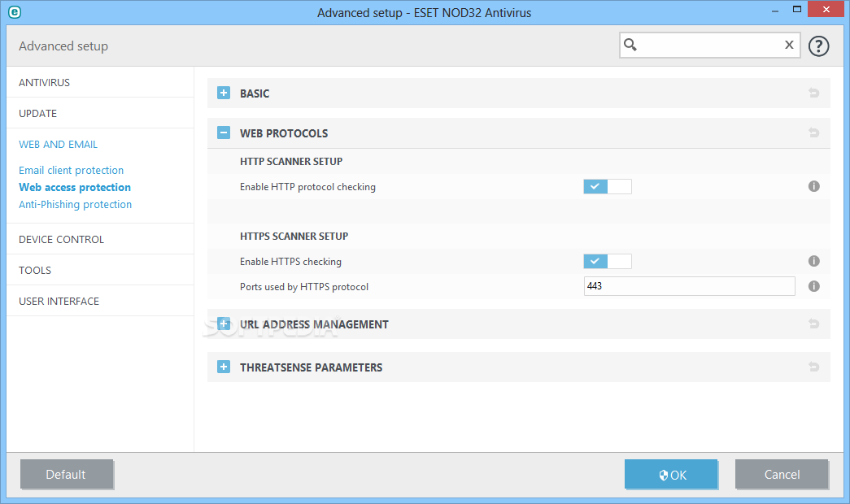Screen dimensions: 850x504
Task: Revert the WEB PROTOCOLS section settings
Action: click(813, 133)
